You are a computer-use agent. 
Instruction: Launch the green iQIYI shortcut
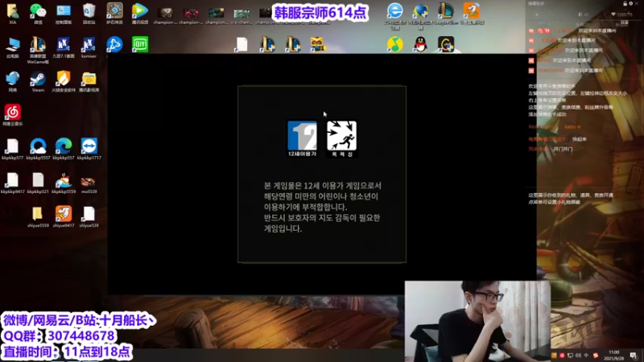pyautogui.click(x=140, y=44)
